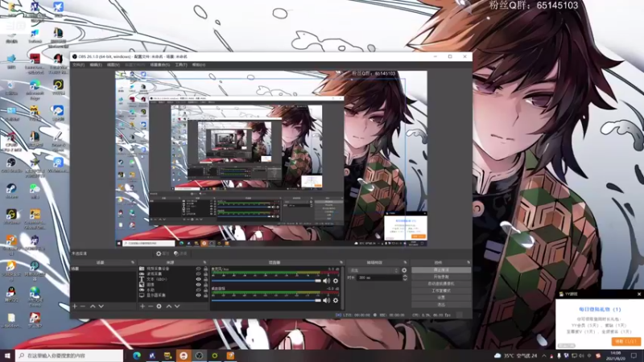Open the 工具(T) menu
644x362 pixels.
point(181,65)
